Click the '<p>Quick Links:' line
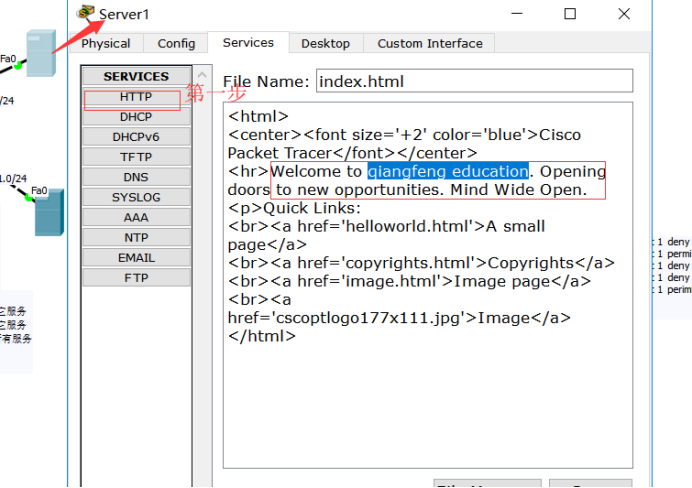Screen dimensions: 692x488 [294, 208]
